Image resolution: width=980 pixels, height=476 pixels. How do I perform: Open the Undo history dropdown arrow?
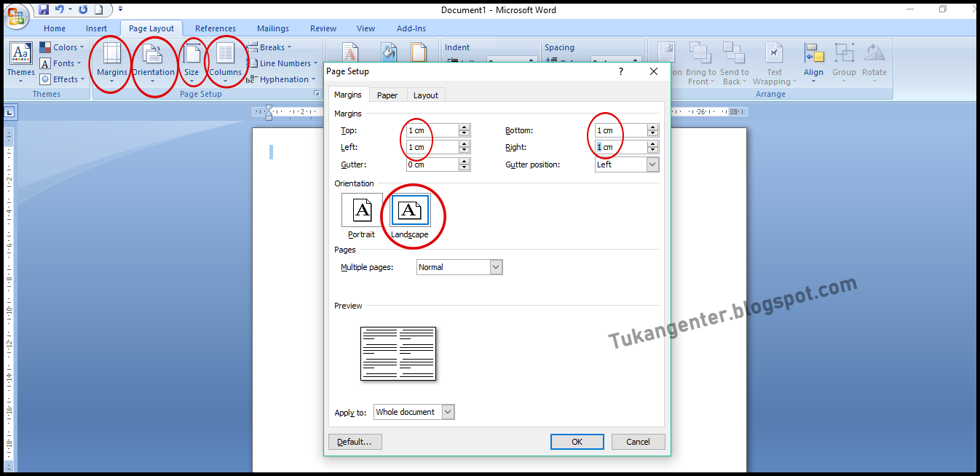(70, 9)
